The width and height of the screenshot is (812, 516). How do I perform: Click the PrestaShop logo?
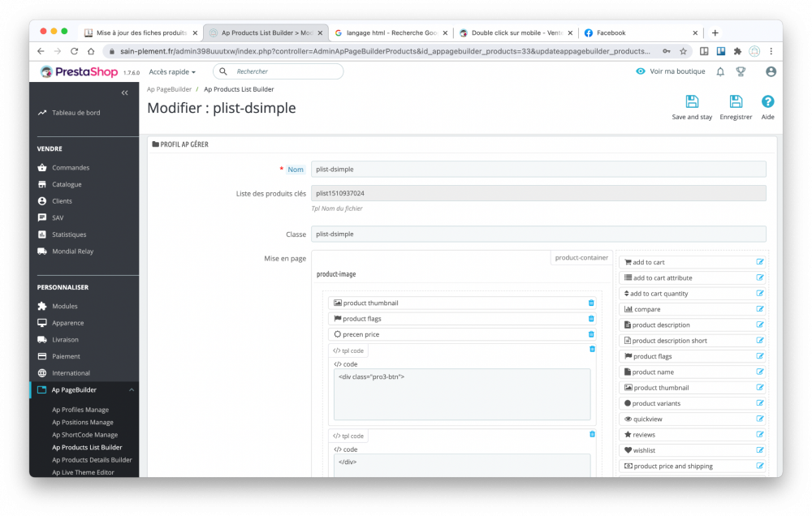tap(80, 72)
